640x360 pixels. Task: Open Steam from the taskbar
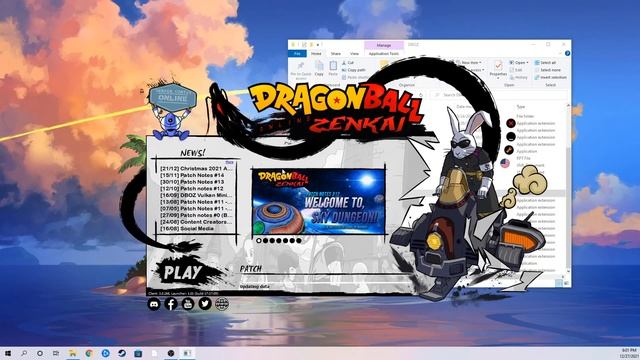coord(122,353)
